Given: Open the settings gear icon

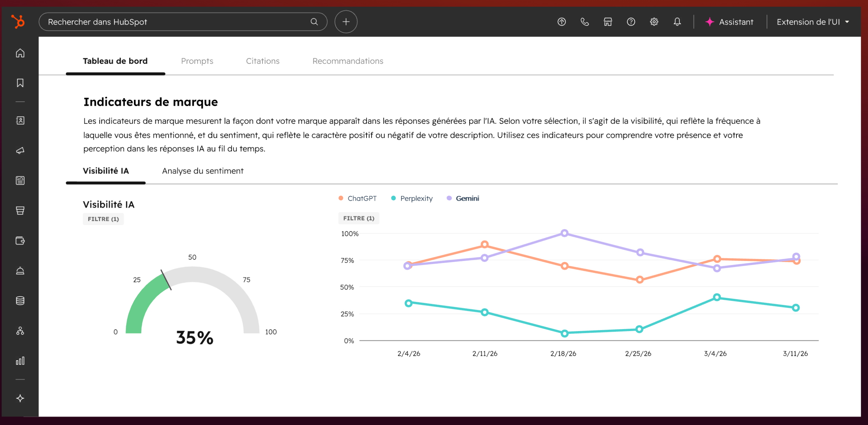Looking at the screenshot, I should 654,22.
